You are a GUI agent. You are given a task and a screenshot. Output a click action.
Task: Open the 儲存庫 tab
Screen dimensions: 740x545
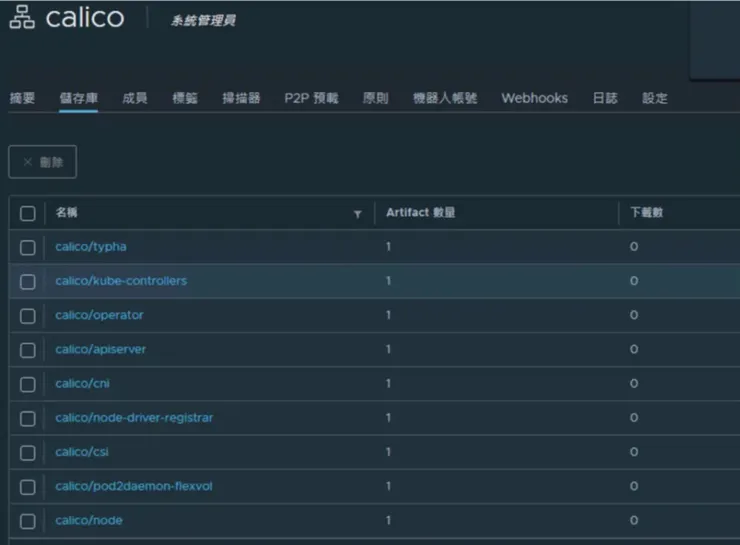78,98
